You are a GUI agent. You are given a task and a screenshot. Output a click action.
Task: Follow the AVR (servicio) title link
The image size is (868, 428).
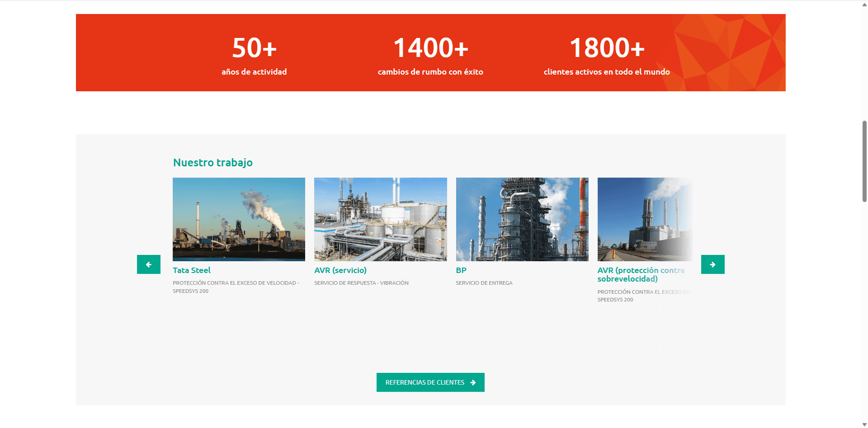pyautogui.click(x=340, y=270)
